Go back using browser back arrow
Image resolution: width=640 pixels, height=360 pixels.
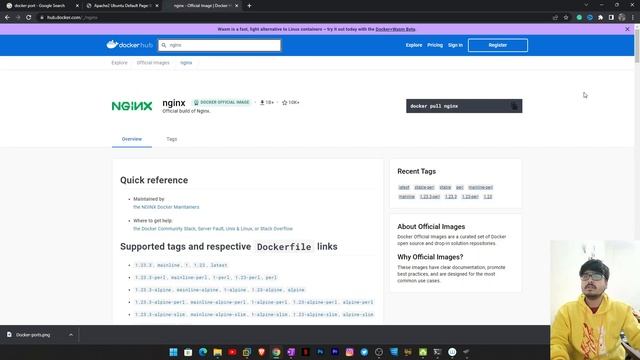[7, 18]
